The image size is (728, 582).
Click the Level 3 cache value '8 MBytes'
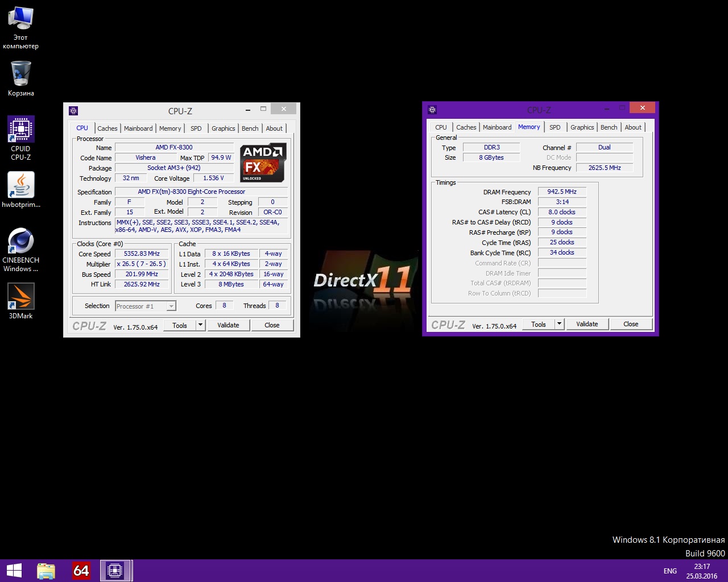[231, 284]
